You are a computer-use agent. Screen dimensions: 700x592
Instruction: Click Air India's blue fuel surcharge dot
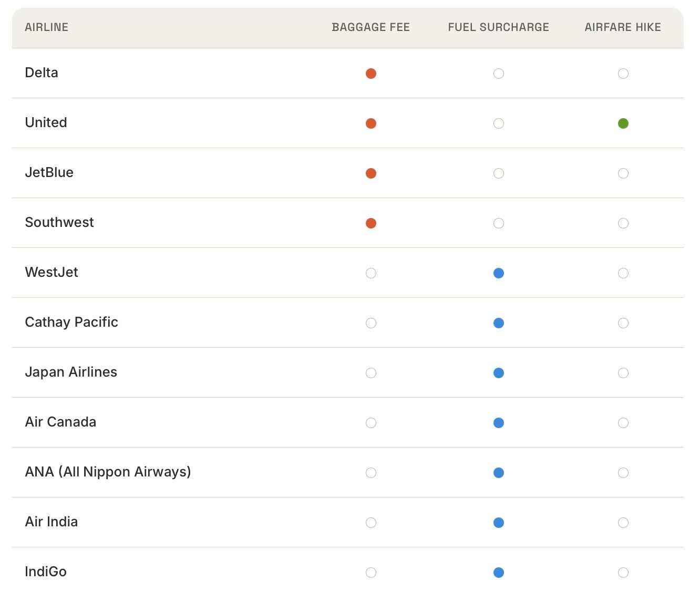499,523
